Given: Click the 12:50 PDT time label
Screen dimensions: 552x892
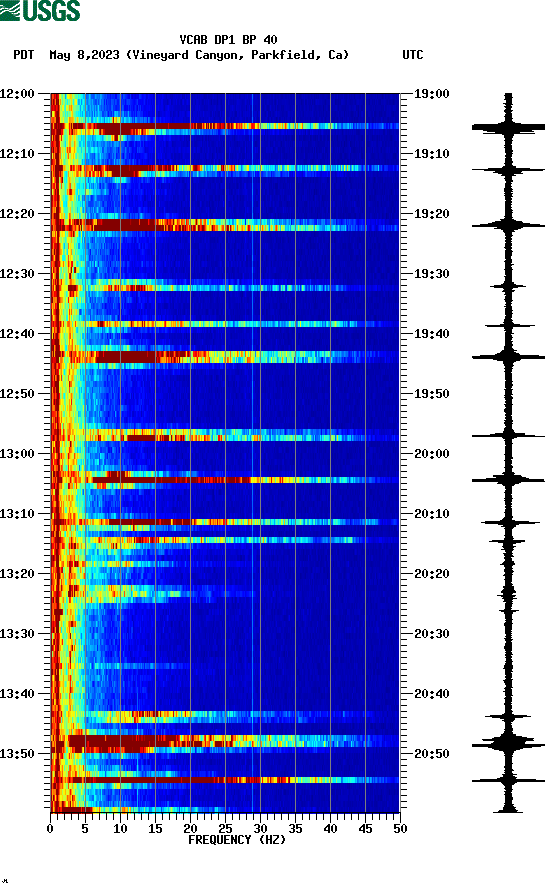Looking at the screenshot, I should 17,394.
